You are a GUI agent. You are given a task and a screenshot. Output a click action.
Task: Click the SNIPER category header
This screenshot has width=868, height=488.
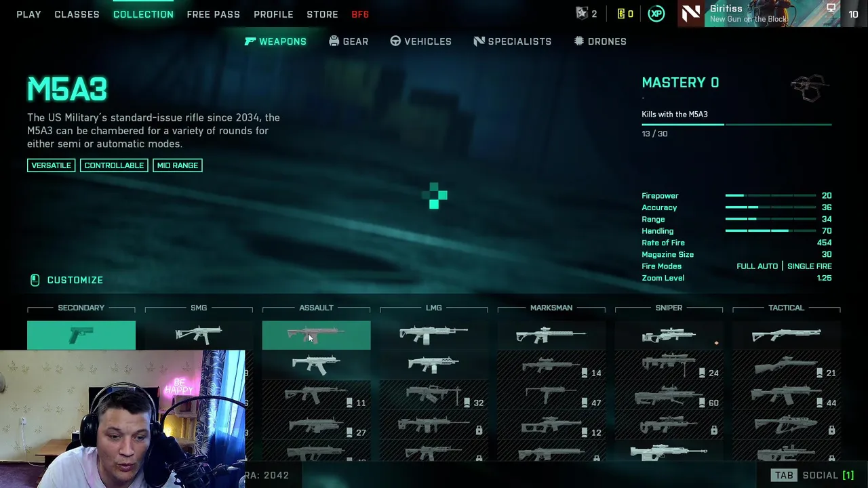coord(669,308)
